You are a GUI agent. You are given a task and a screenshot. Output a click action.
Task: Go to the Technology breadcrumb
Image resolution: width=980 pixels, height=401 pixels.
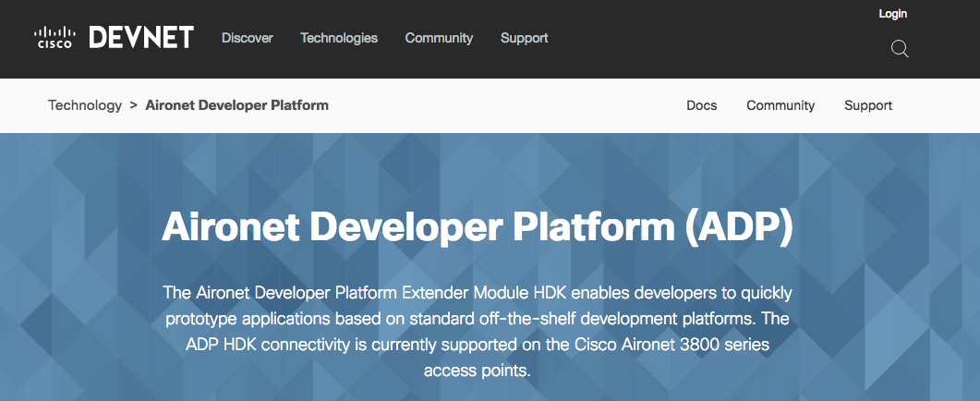point(85,105)
